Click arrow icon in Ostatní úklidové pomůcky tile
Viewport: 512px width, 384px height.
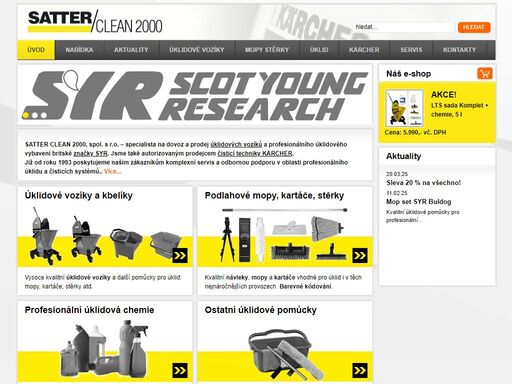pos(360,370)
